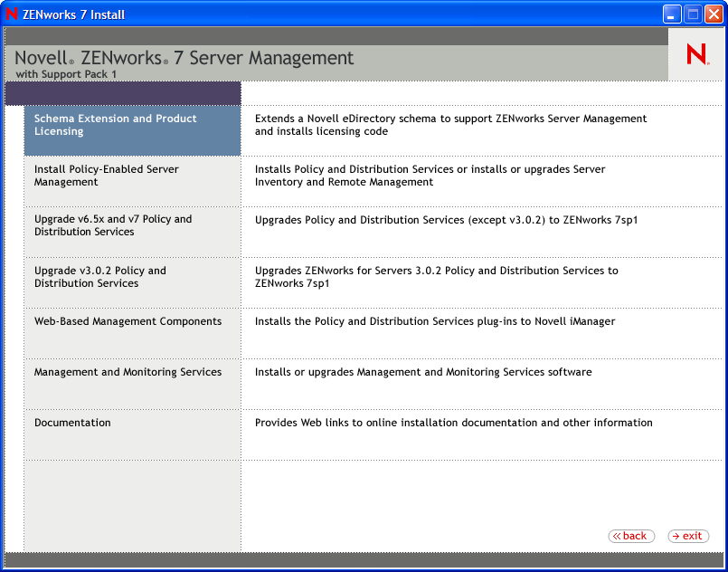The image size is (728, 572).
Task: Click the 'Installs Policy and Distribution Services' description
Action: pyautogui.click(x=430, y=176)
